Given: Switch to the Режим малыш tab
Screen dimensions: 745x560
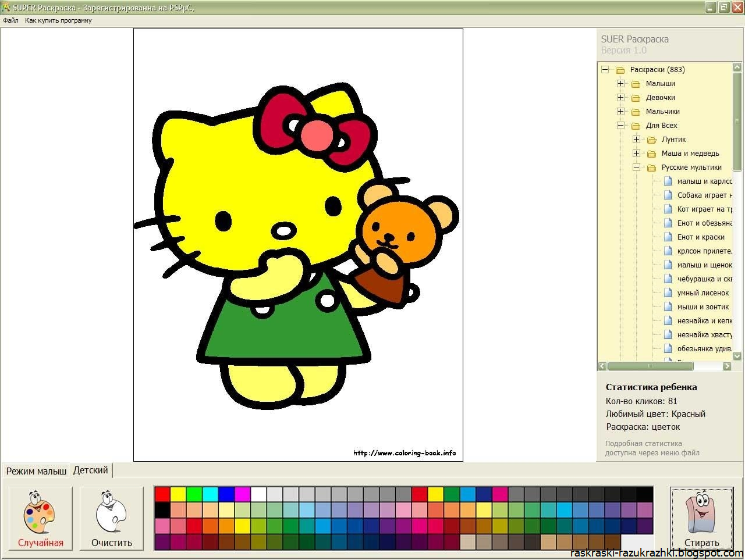Looking at the screenshot, I should click(x=36, y=471).
